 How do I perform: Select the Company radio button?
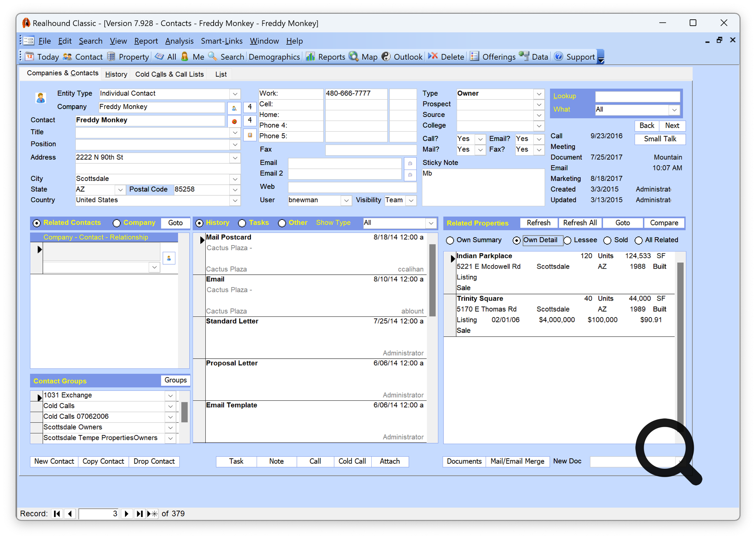[117, 223]
